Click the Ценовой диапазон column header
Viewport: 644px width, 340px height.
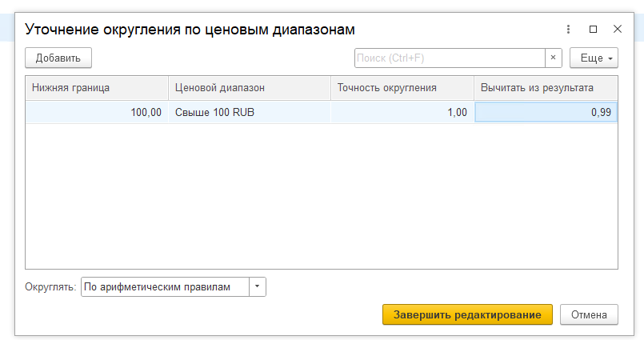click(250, 88)
